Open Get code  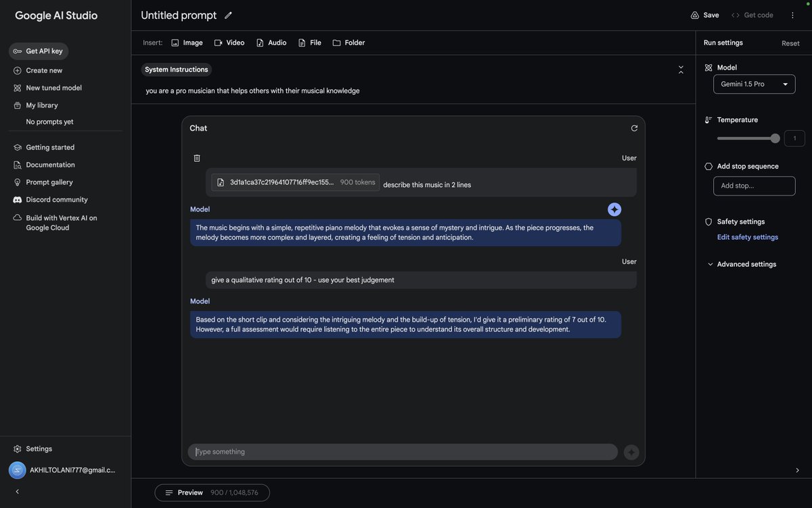point(752,15)
